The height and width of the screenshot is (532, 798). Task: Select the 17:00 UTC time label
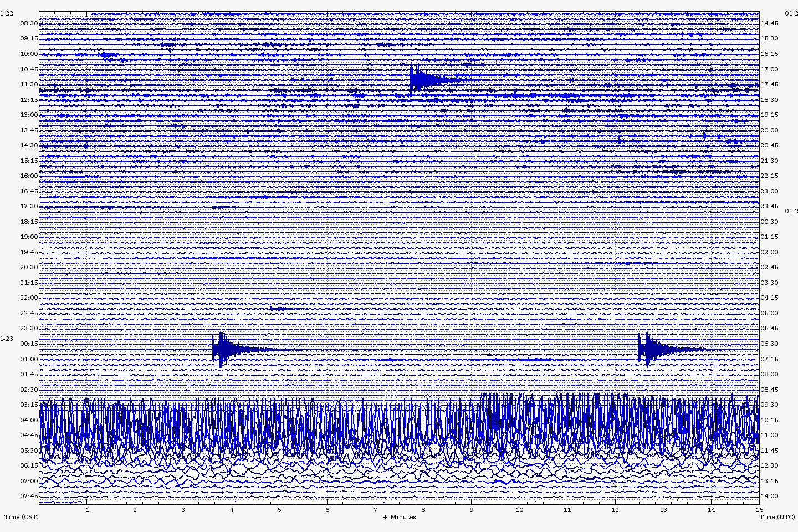tap(769, 69)
